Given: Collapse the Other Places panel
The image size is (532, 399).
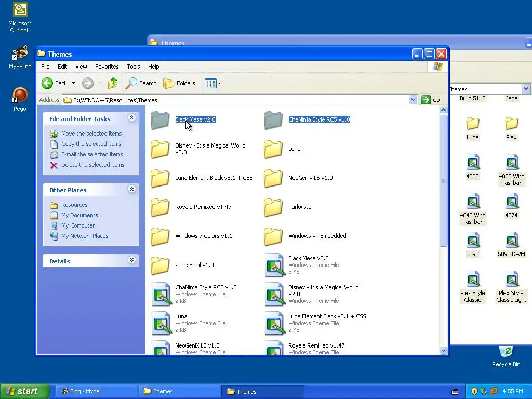Looking at the screenshot, I should [131, 189].
